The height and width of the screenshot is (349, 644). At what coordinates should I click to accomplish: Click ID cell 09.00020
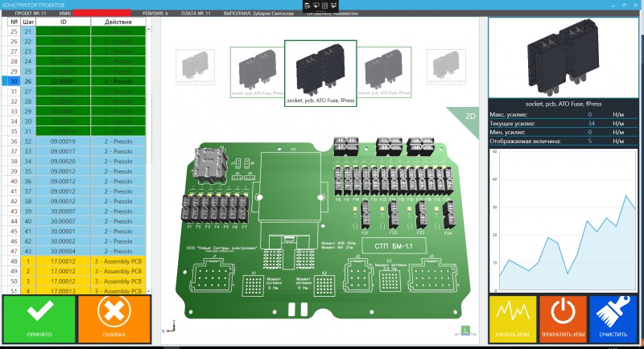(64, 161)
